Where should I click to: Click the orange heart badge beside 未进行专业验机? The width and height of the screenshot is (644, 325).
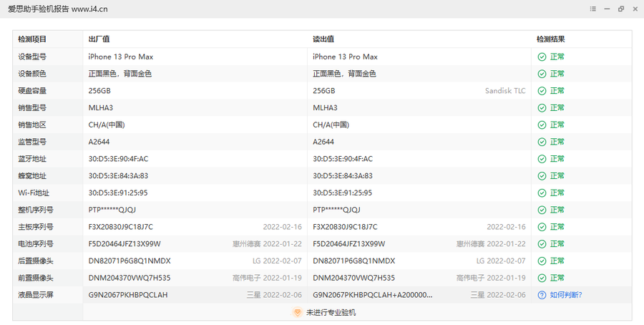click(x=298, y=312)
